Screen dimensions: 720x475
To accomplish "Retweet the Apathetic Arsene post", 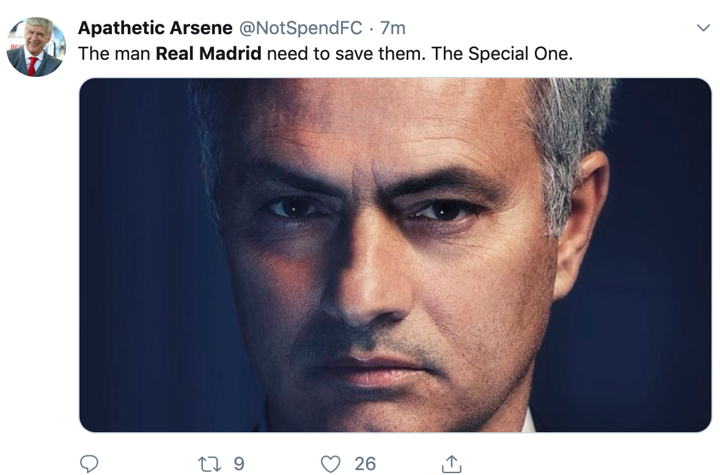I will (210, 463).
